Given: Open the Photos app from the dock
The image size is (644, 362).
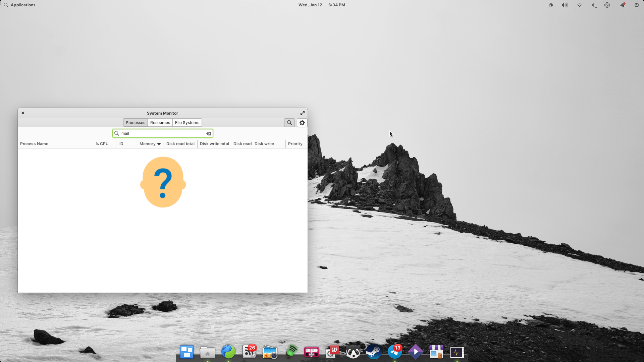Looking at the screenshot, I should coord(270,352).
